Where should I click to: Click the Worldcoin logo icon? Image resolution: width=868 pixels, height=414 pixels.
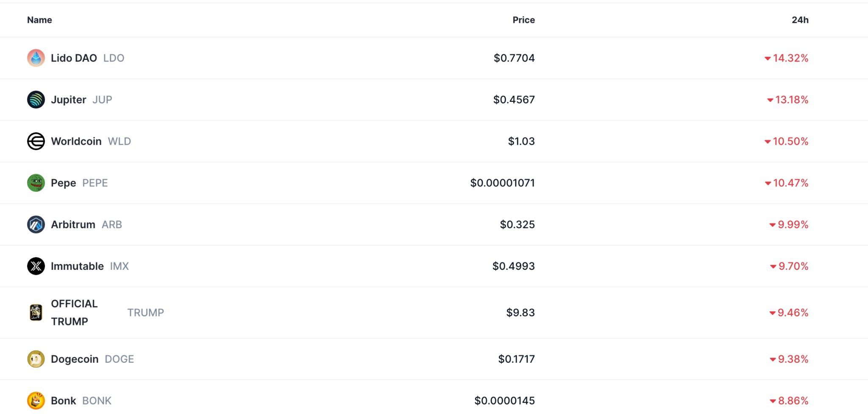click(x=36, y=141)
